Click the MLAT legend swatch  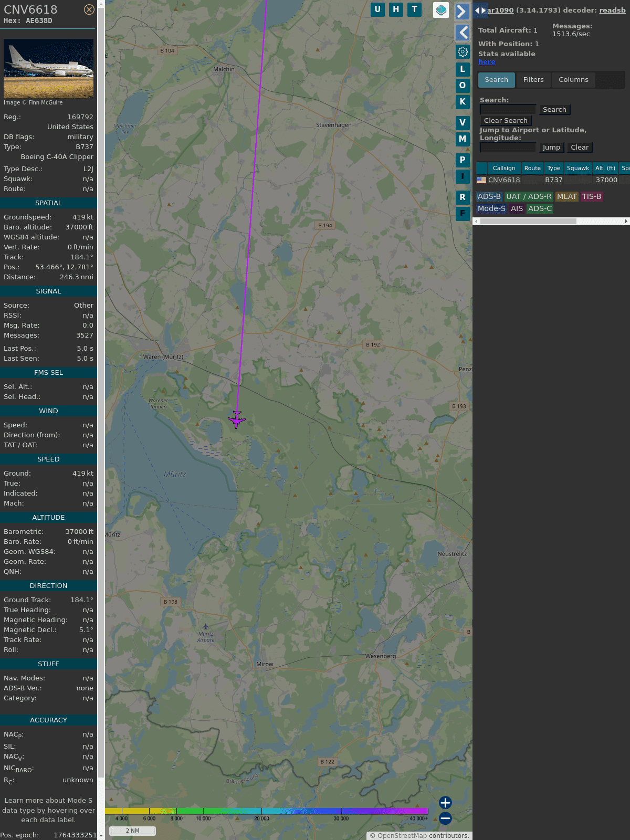567,196
